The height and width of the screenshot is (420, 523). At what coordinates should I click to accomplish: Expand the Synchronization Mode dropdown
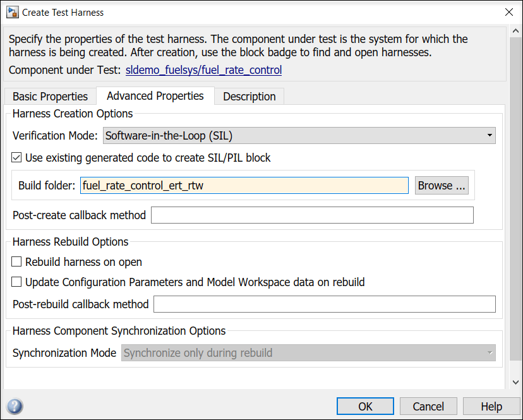(308, 353)
